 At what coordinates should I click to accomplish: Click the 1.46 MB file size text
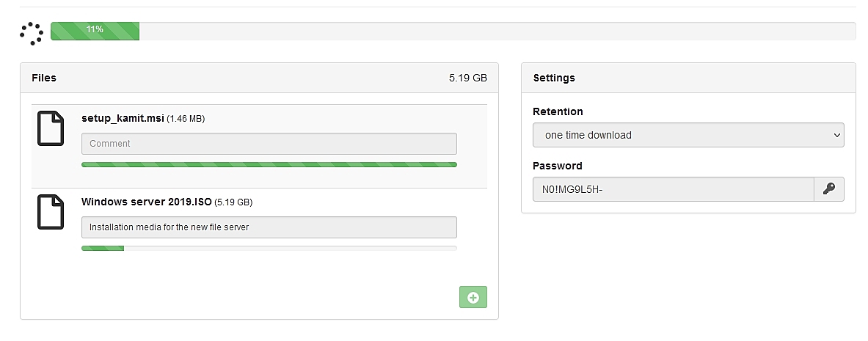pyautogui.click(x=186, y=119)
